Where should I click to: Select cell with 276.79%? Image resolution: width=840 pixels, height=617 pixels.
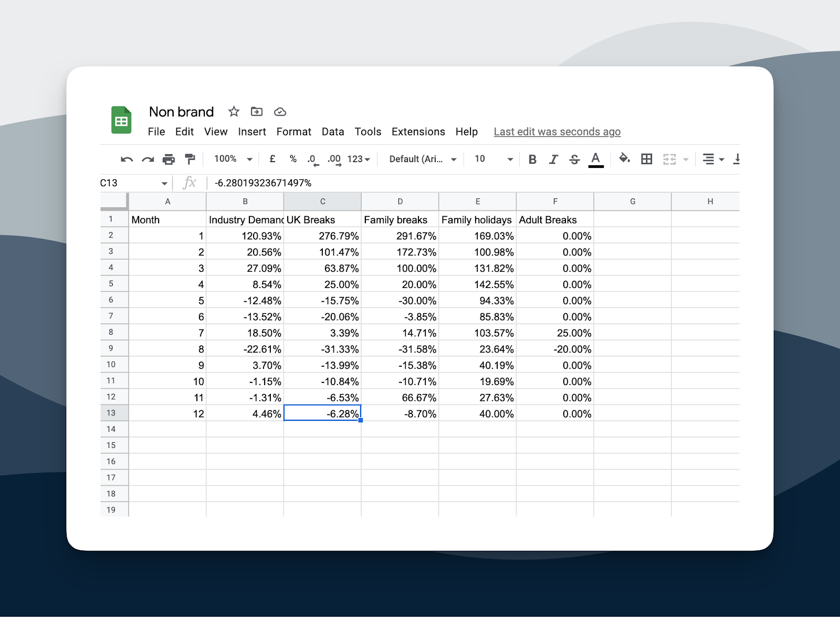pyautogui.click(x=323, y=236)
